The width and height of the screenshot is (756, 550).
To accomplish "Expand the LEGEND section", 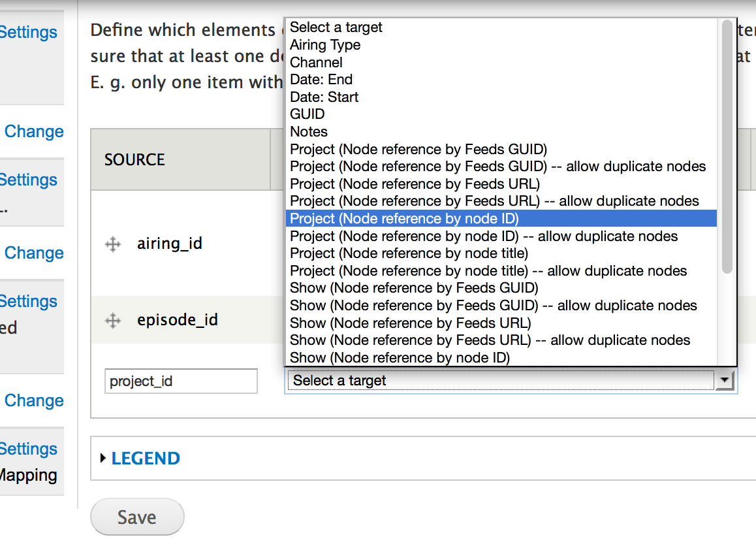I will [145, 459].
